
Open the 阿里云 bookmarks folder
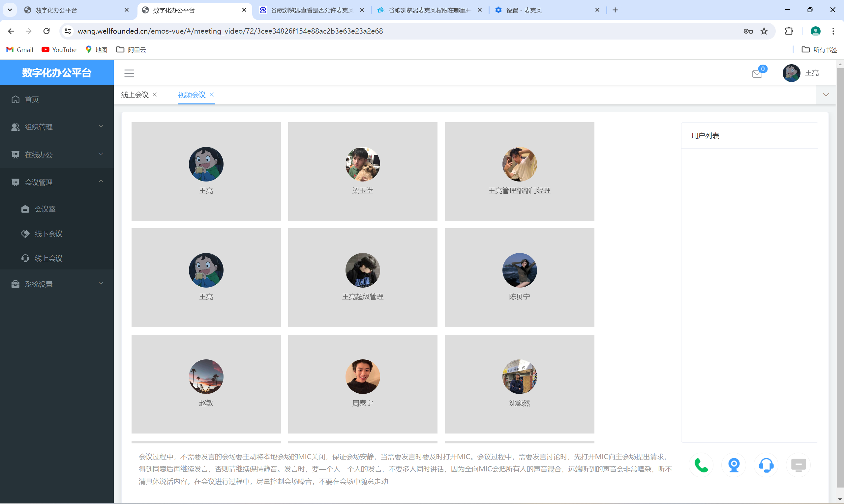coord(131,50)
